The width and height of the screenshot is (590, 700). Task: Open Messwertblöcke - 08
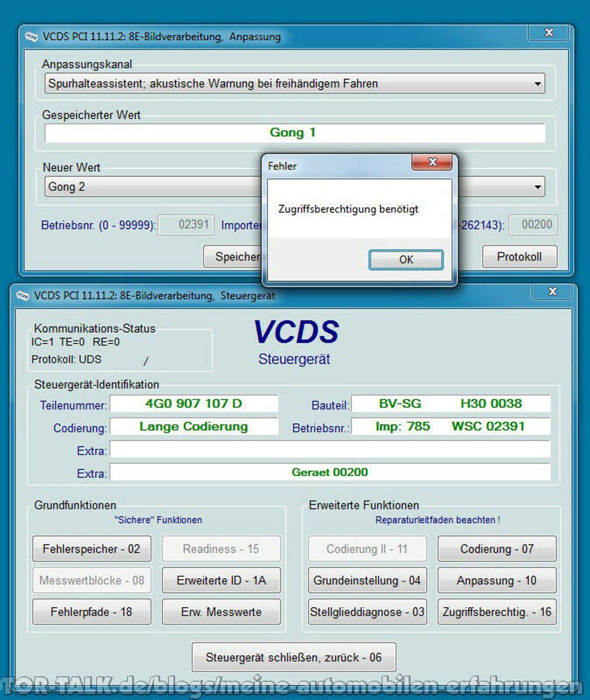(91, 580)
